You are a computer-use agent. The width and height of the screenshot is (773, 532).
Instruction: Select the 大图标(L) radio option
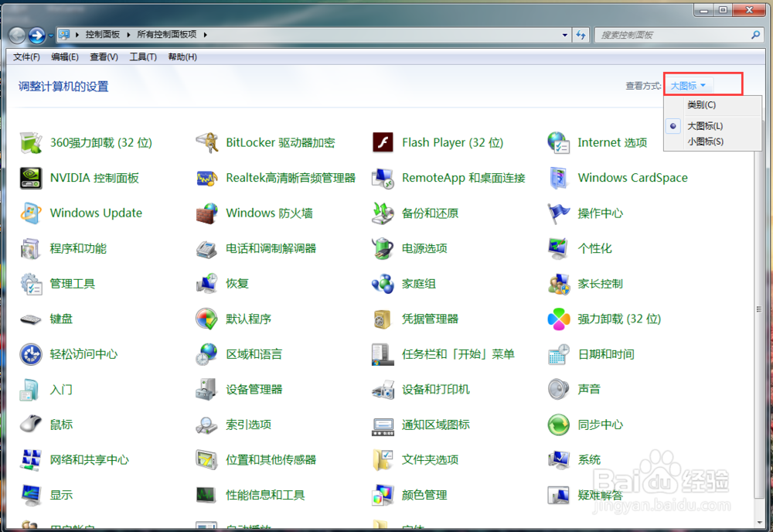tap(705, 126)
